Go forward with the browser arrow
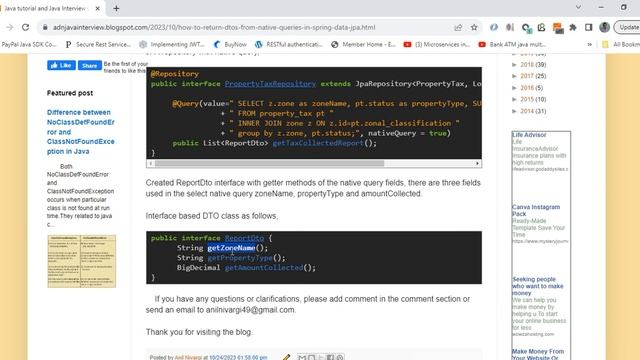640x360 pixels. (9, 27)
